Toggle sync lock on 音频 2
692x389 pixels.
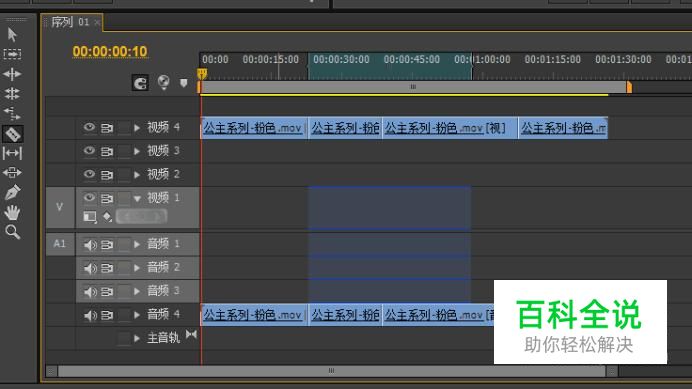pos(107,268)
